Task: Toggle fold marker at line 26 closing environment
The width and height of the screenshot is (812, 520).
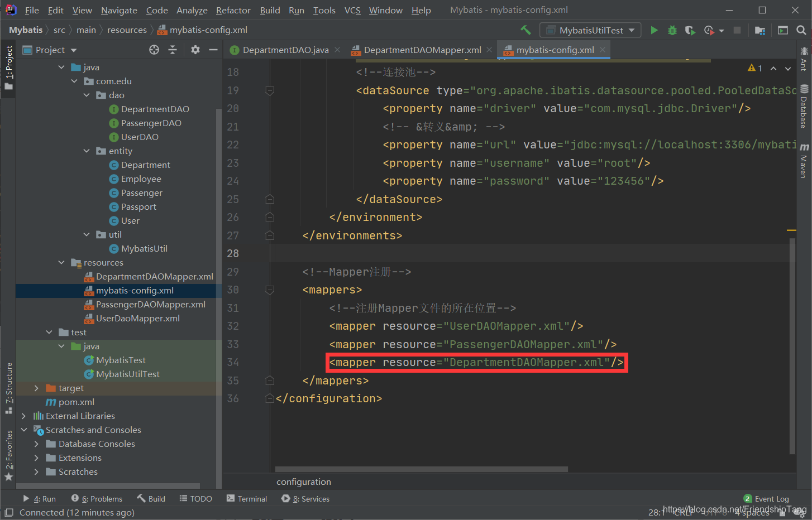Action: 270,217
